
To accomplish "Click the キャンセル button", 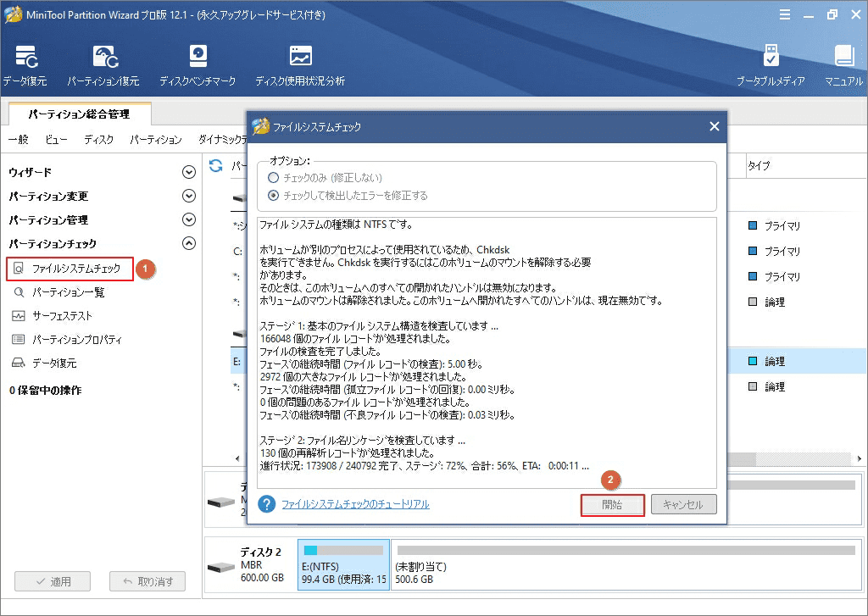I will click(x=684, y=505).
